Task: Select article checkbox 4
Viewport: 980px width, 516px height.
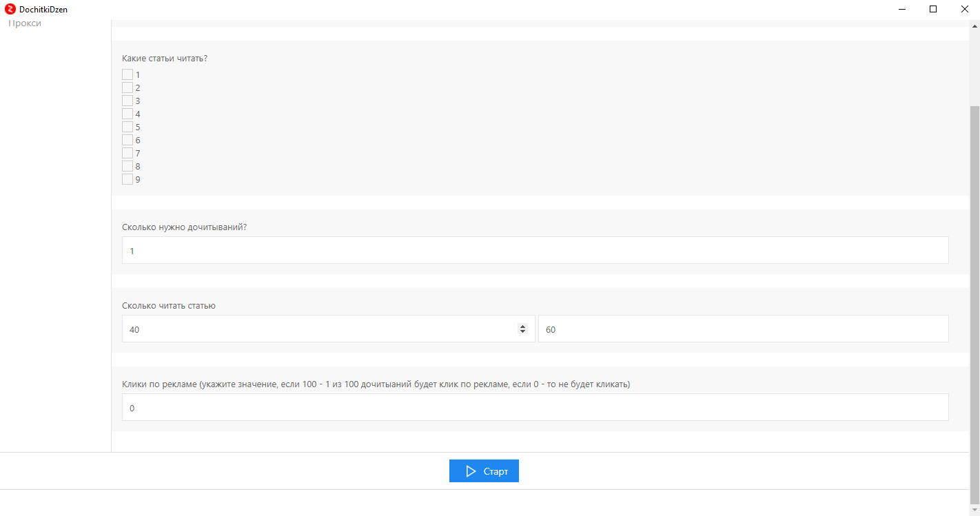Action: click(x=127, y=114)
